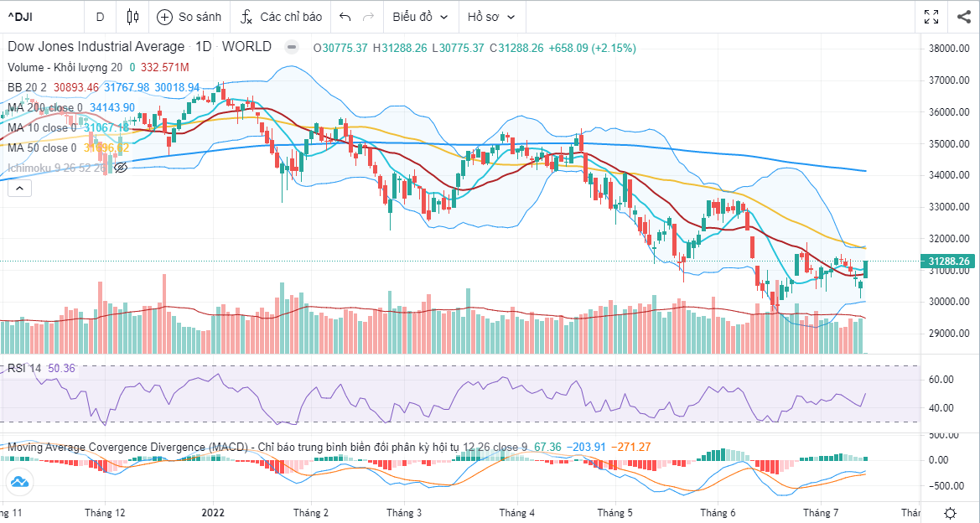This screenshot has width=980, height=523.
Task: Click the 29000.00 price scale value
Action: click(x=950, y=333)
